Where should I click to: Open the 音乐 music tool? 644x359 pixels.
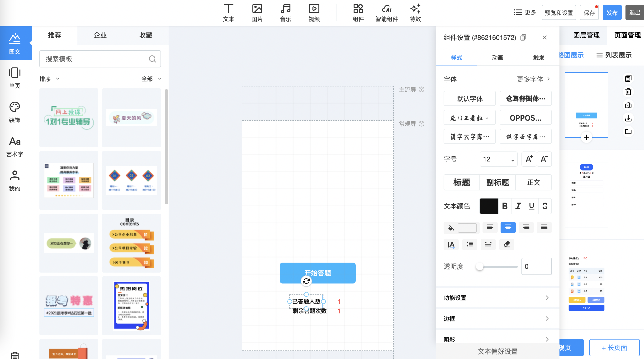click(285, 13)
